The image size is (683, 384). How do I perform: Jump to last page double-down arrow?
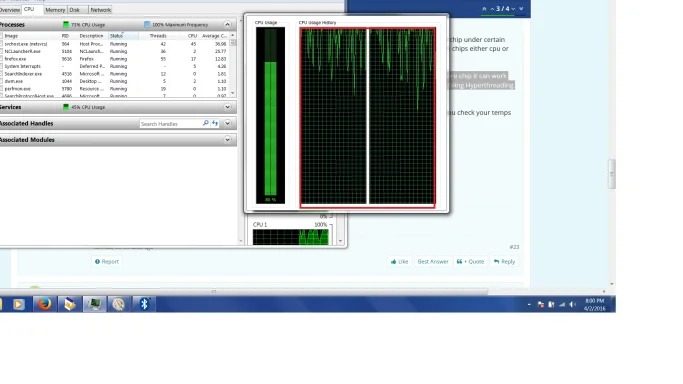click(521, 9)
